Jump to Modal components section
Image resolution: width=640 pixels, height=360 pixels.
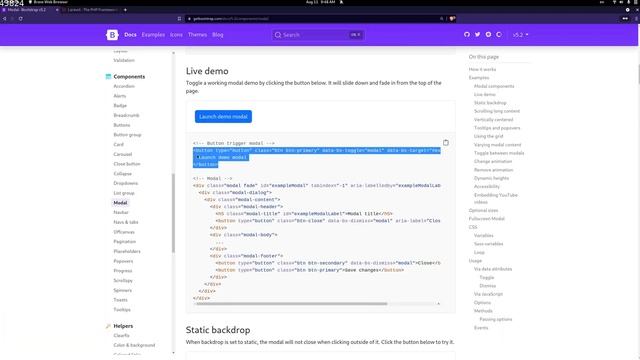[494, 86]
